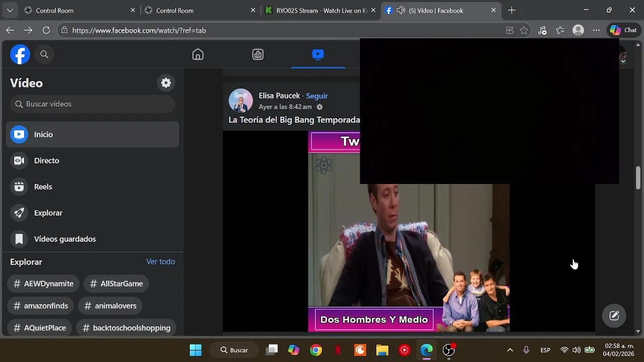The height and width of the screenshot is (362, 644).
Task: Open Crunchyroll from the taskbar
Action: (x=360, y=350)
